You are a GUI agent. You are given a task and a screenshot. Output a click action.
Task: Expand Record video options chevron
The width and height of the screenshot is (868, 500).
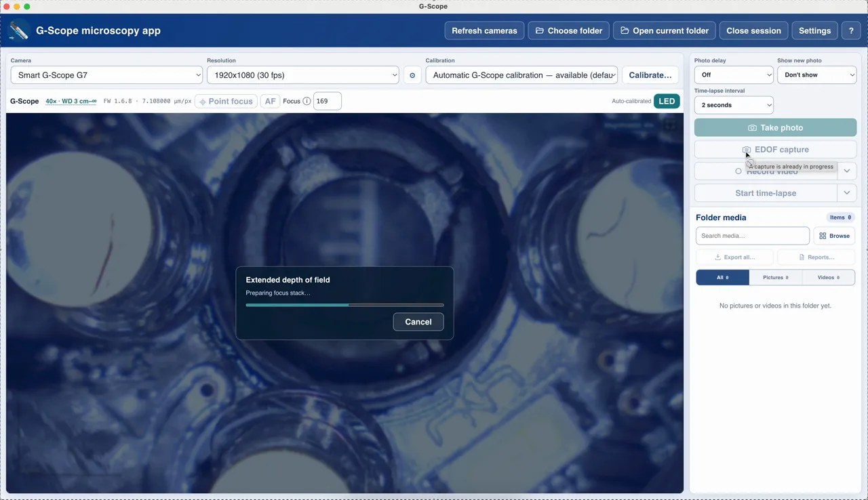coord(847,171)
